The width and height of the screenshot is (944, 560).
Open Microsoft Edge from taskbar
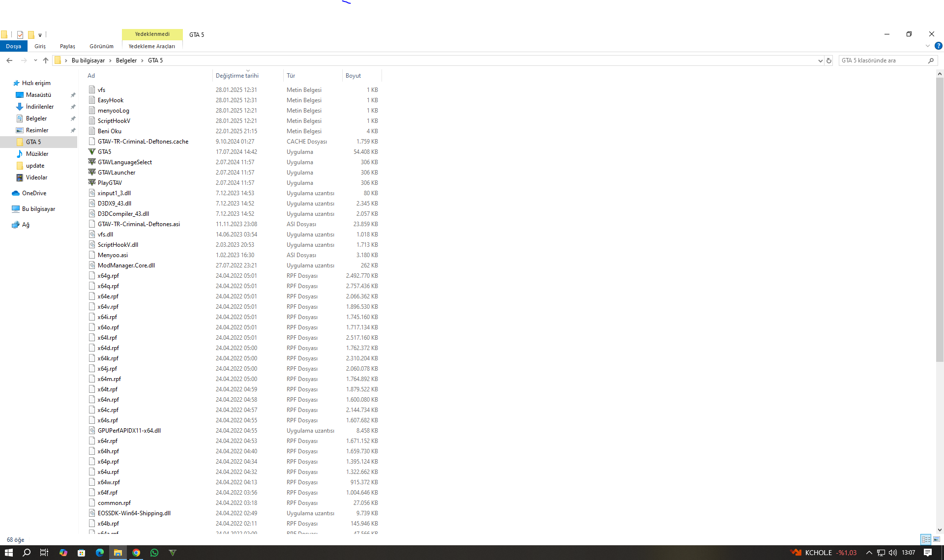(100, 553)
